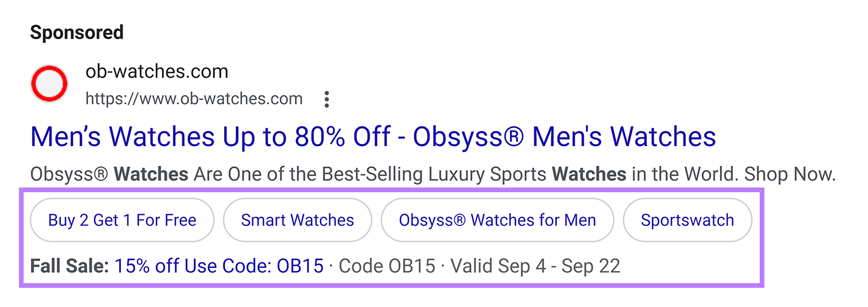Click the "Valid Sep 4 - Sep 22" dates
Viewport: 868px width, 307px height.
pyautogui.click(x=535, y=266)
